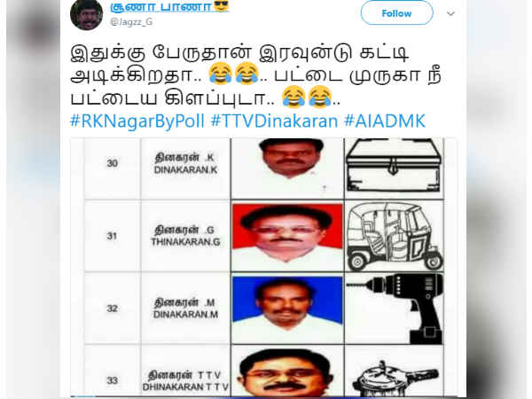
Task: Click candidate photo in row 33
Action: 287,372
